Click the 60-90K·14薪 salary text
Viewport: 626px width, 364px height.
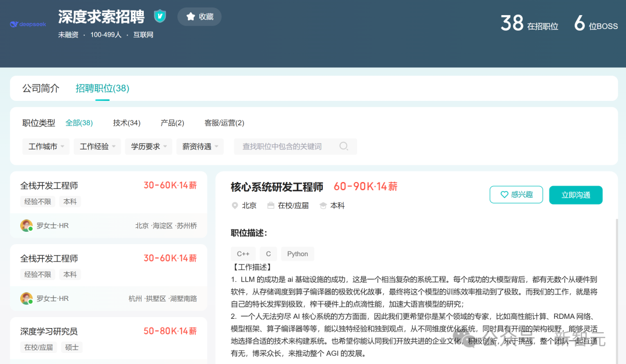coord(365,187)
